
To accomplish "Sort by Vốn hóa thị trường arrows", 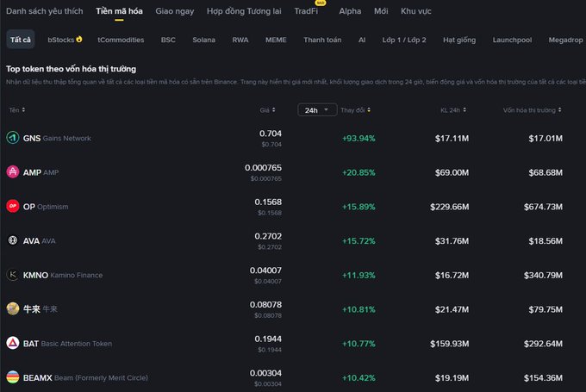I will coord(559,110).
